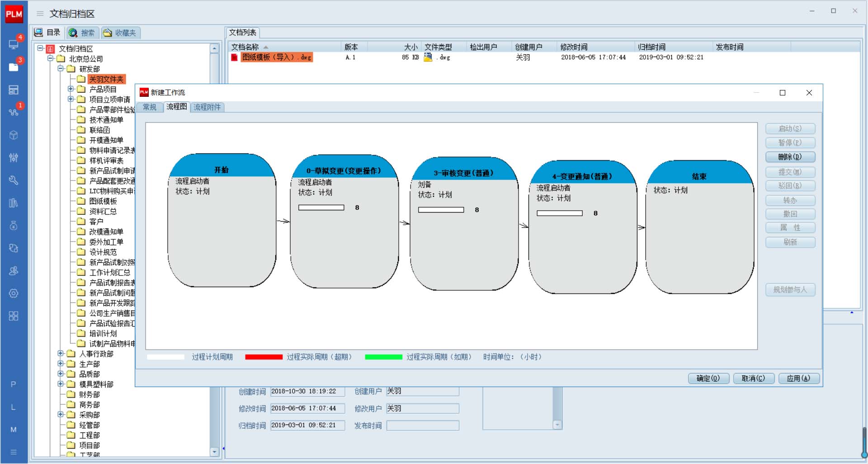Open the workflow nodes icon in sidebar
Image resolution: width=868 pixels, height=464 pixels.
coord(14,112)
